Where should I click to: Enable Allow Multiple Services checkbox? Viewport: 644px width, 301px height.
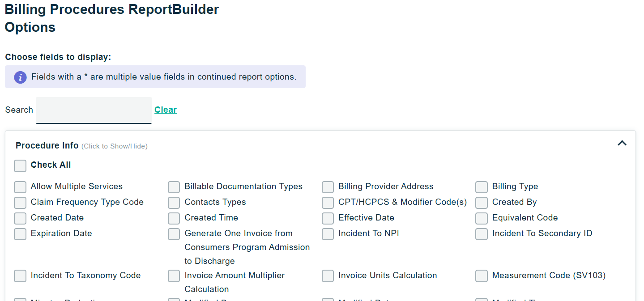pos(20,187)
